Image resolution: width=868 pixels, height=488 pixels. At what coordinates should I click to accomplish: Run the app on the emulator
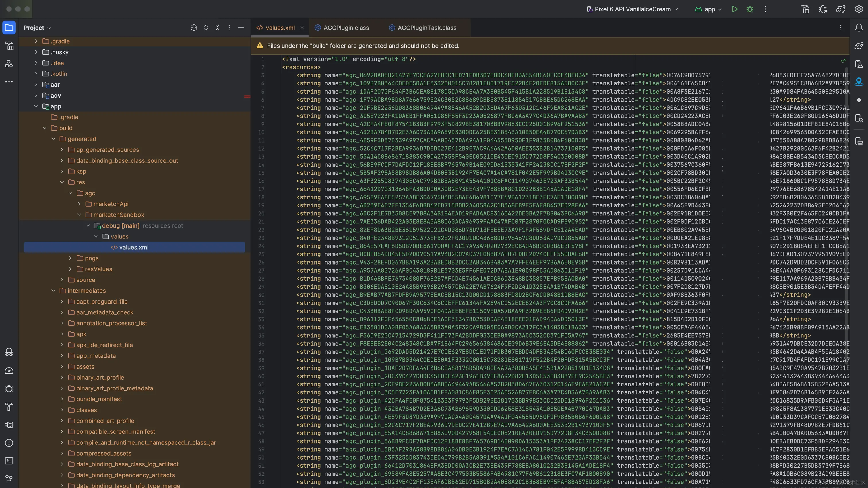735,9
